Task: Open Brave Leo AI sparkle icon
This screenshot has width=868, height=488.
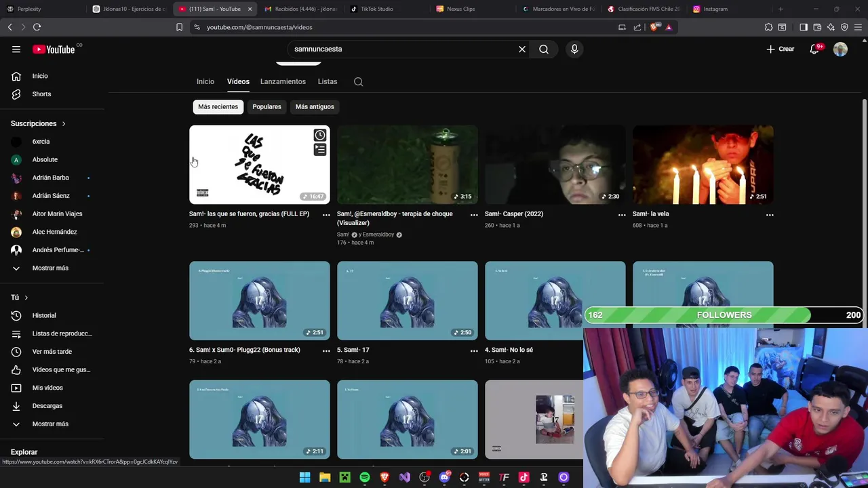Action: (x=831, y=27)
